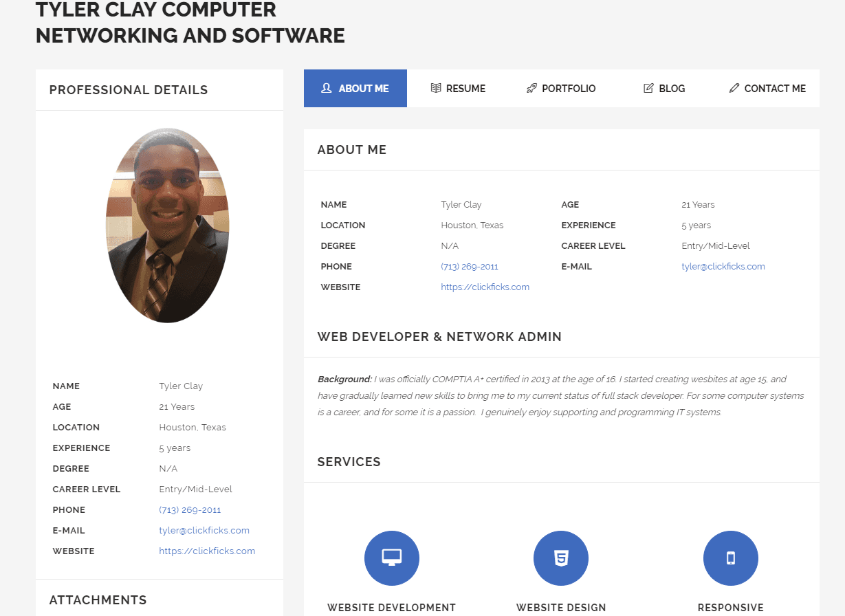Viewport: 845px width, 616px height.
Task: Open the Contact Me tab
Action: point(767,88)
